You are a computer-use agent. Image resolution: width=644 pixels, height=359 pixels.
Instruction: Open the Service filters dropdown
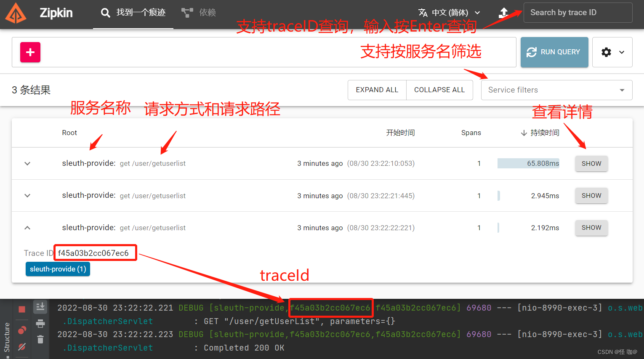[556, 90]
